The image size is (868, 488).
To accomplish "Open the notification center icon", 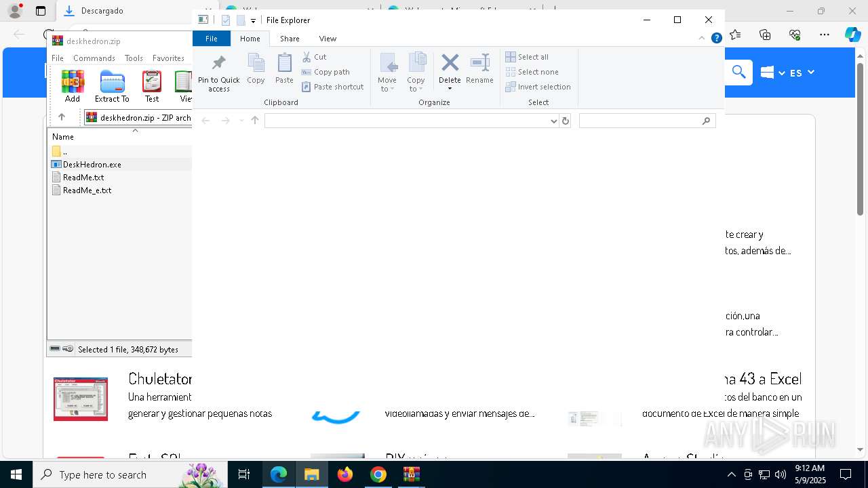I will click(846, 474).
